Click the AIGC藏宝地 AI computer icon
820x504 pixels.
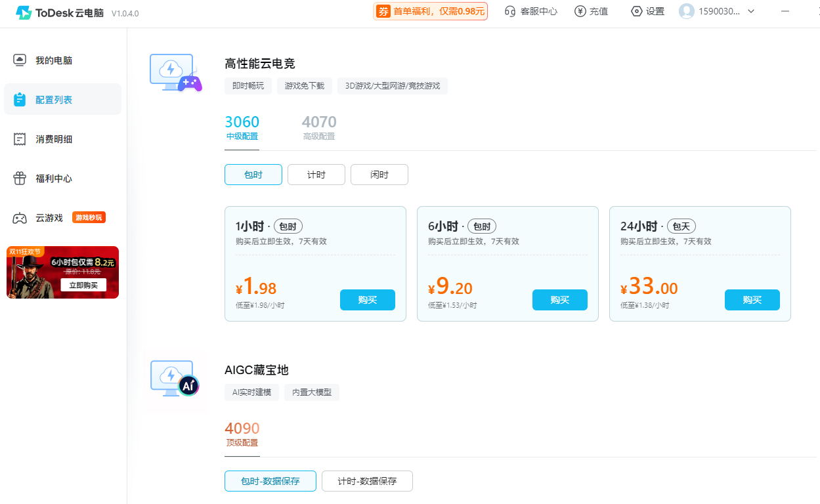(175, 379)
